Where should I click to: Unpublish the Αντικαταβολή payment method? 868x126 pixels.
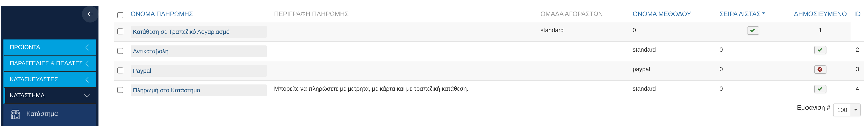click(x=820, y=50)
